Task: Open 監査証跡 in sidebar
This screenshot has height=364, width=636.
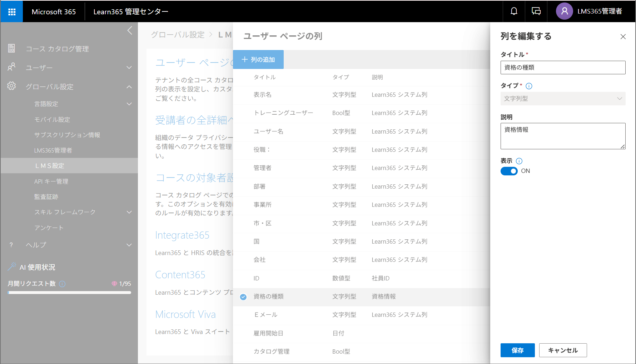Action: point(46,197)
